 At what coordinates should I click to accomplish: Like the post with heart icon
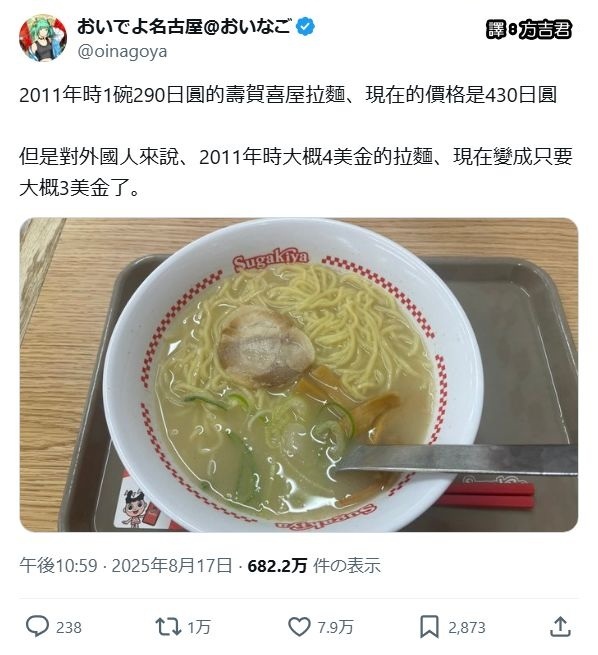[x=299, y=627]
